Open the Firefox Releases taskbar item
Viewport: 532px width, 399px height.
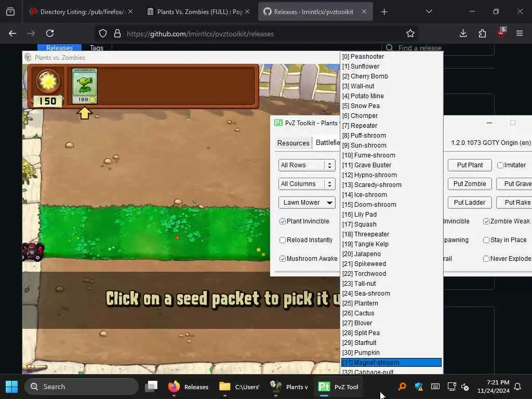pos(188,387)
